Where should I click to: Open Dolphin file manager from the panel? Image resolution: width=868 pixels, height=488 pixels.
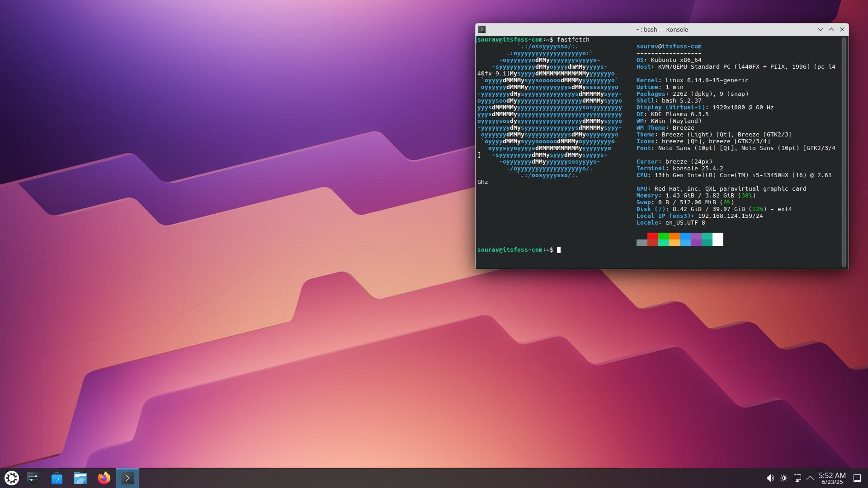point(80,478)
